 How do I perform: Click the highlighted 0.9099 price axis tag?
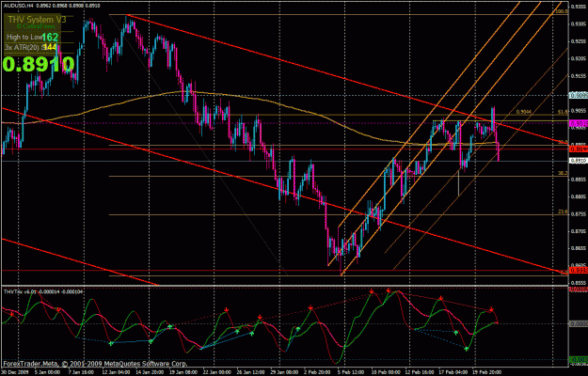click(579, 96)
